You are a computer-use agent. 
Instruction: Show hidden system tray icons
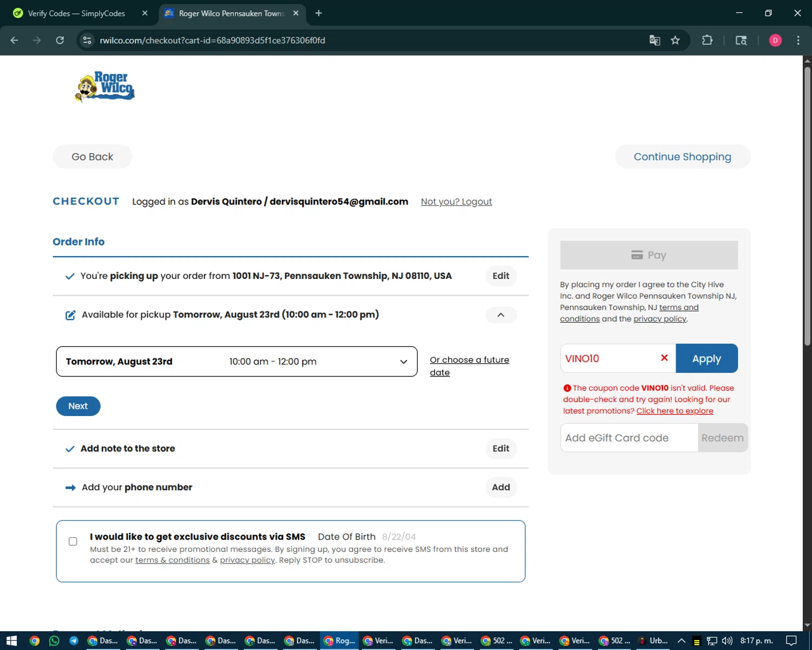682,641
